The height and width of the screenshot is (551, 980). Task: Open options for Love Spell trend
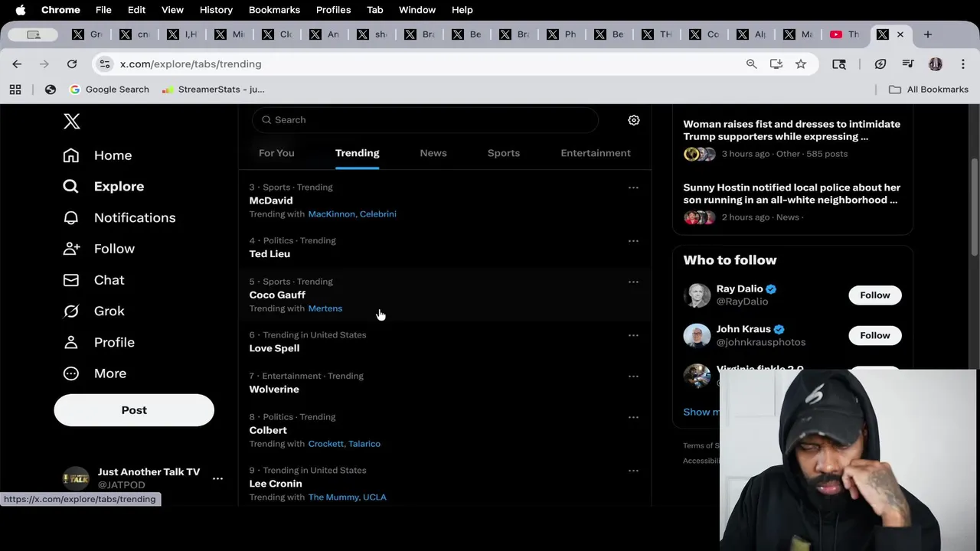tap(633, 335)
